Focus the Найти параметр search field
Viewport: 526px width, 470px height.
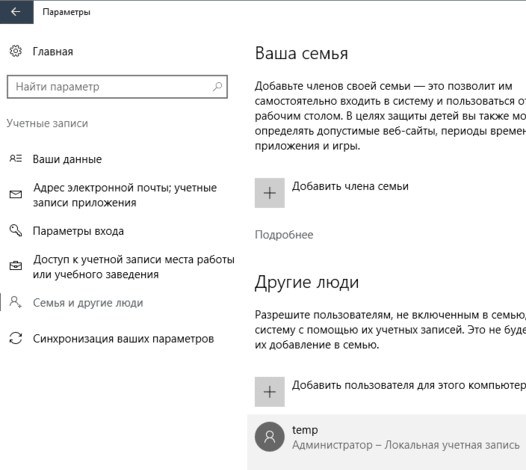(117, 87)
